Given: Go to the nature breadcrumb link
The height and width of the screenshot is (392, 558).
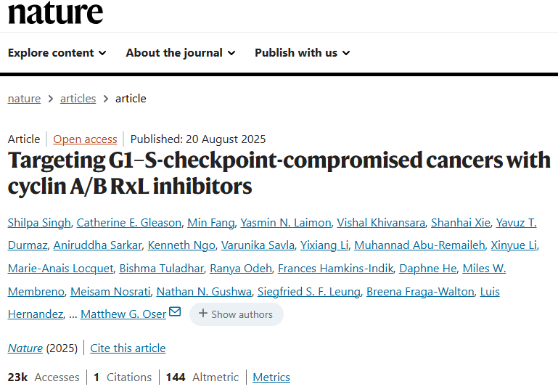Looking at the screenshot, I should pyautogui.click(x=24, y=98).
